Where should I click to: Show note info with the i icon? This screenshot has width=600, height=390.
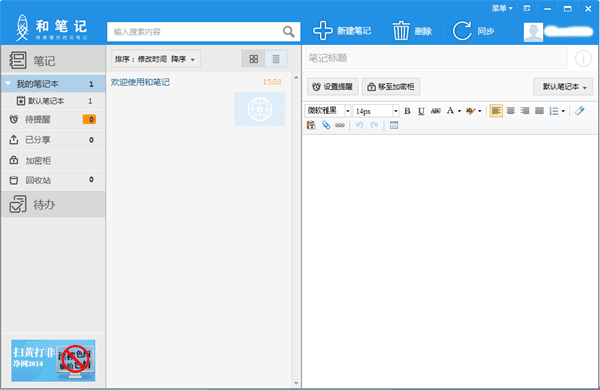point(583,59)
